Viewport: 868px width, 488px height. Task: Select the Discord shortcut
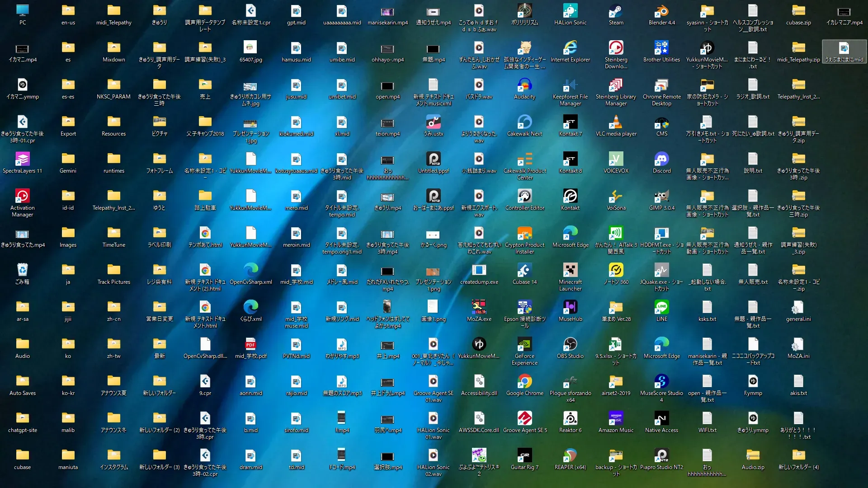tap(661, 159)
